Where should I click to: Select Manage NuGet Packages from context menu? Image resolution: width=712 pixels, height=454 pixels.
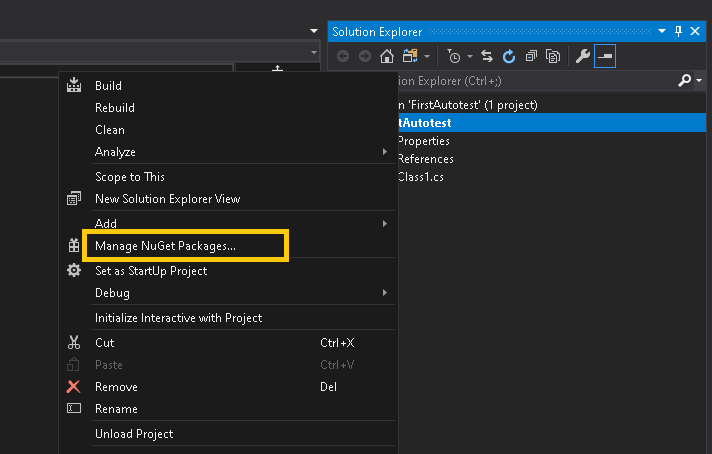165,245
